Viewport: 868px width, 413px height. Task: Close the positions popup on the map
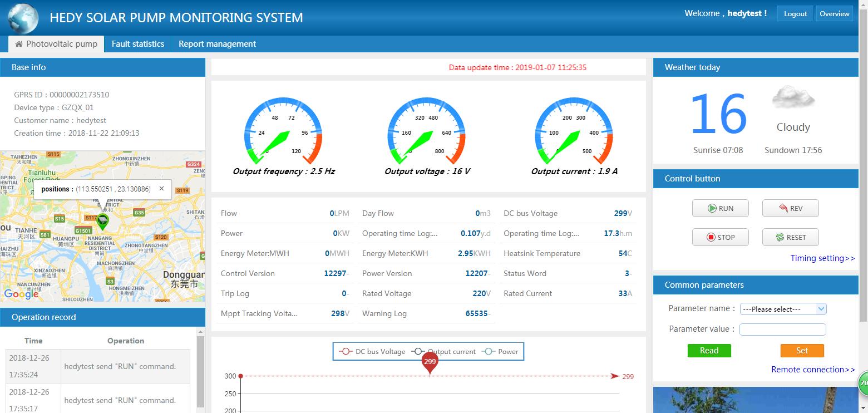(161, 189)
